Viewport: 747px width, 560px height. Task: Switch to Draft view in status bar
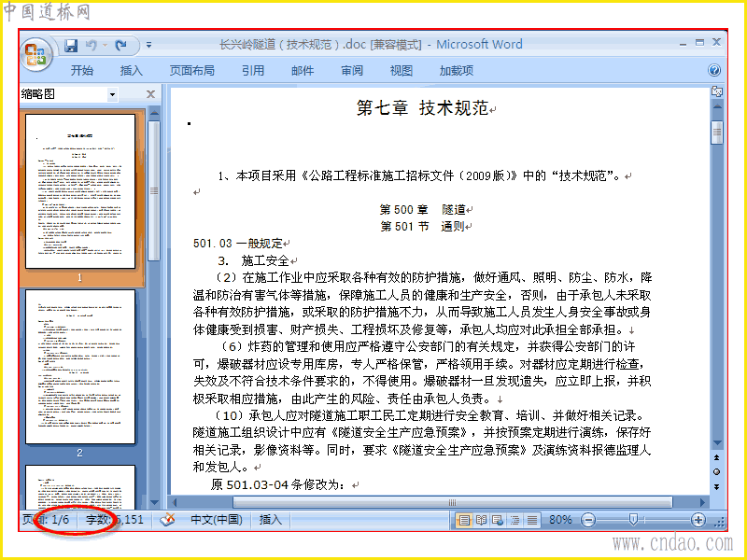(532, 520)
